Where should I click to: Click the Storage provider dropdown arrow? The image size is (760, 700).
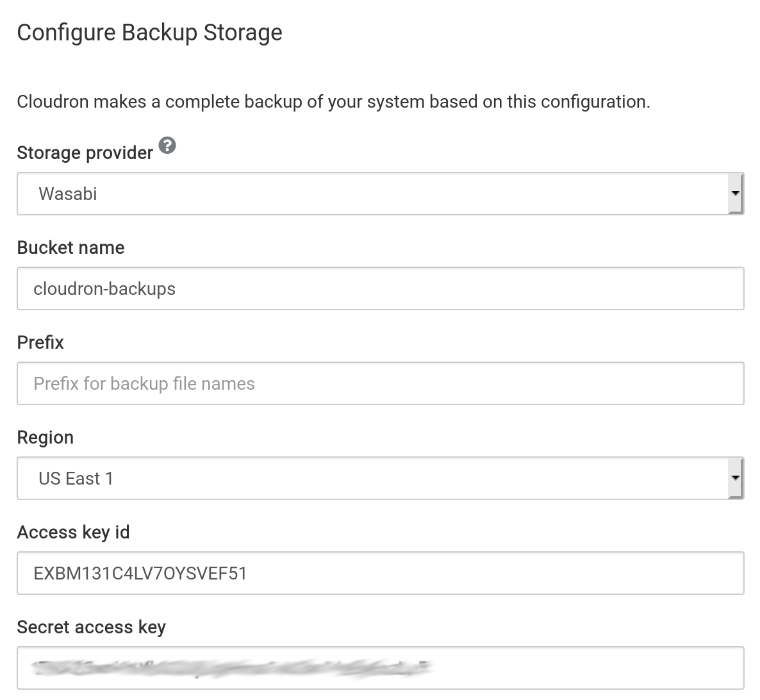[x=736, y=194]
